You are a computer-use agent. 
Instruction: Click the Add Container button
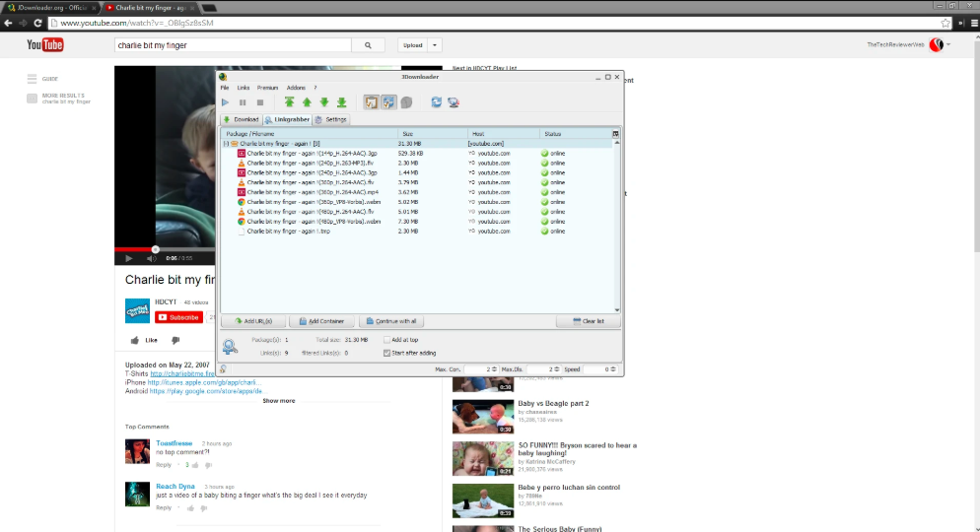pos(321,321)
